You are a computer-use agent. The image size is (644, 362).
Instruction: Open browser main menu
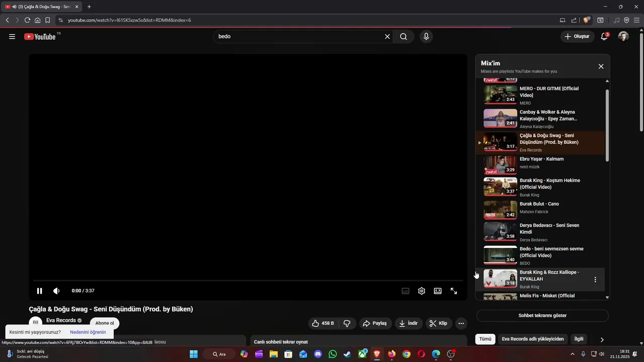click(x=636, y=20)
